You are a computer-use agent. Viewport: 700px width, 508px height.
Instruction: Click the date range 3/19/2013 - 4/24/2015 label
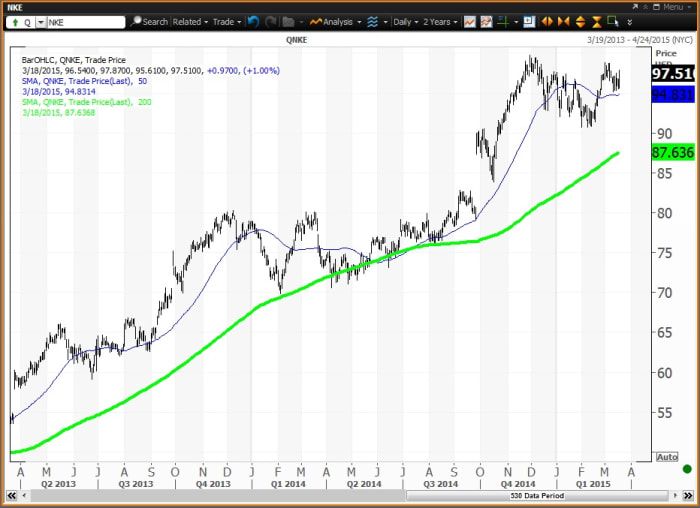(x=640, y=40)
